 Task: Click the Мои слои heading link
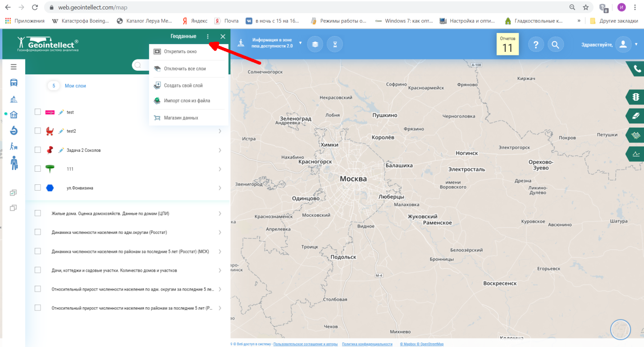(x=75, y=86)
